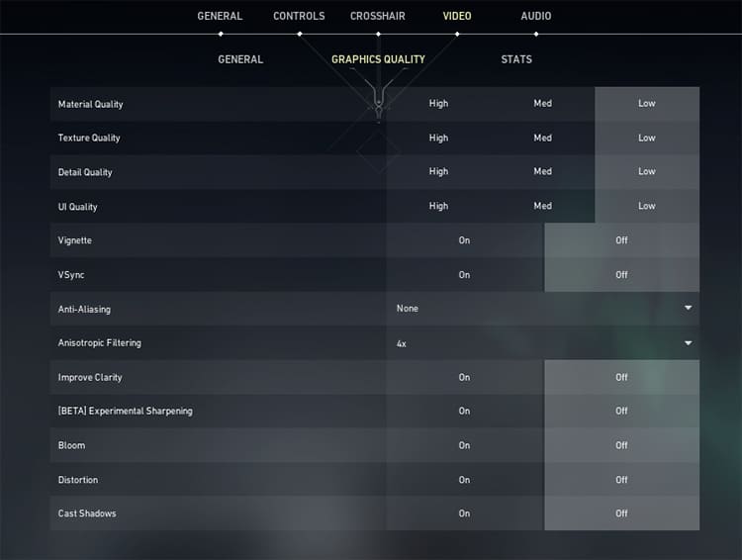This screenshot has height=560, width=742.
Task: Turn Bloom On
Action: coord(465,445)
